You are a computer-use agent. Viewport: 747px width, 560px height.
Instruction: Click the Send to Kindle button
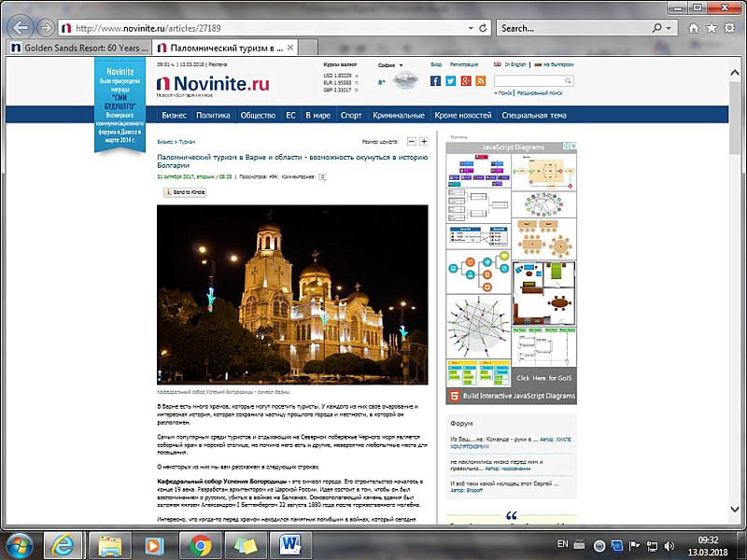[x=185, y=192]
